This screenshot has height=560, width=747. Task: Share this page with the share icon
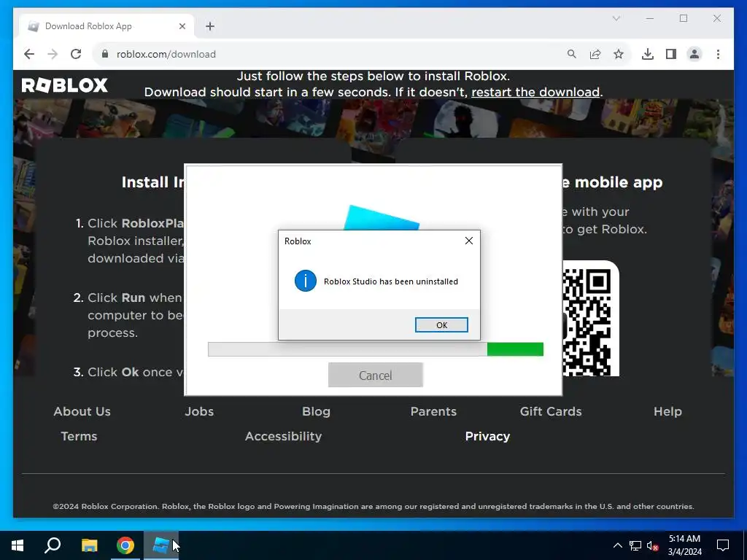595,54
